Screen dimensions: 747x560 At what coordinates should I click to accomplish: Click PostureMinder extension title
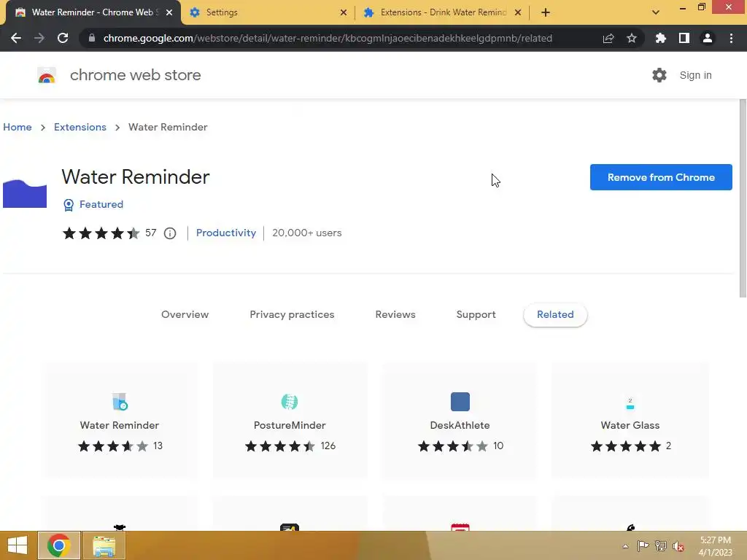click(x=290, y=425)
